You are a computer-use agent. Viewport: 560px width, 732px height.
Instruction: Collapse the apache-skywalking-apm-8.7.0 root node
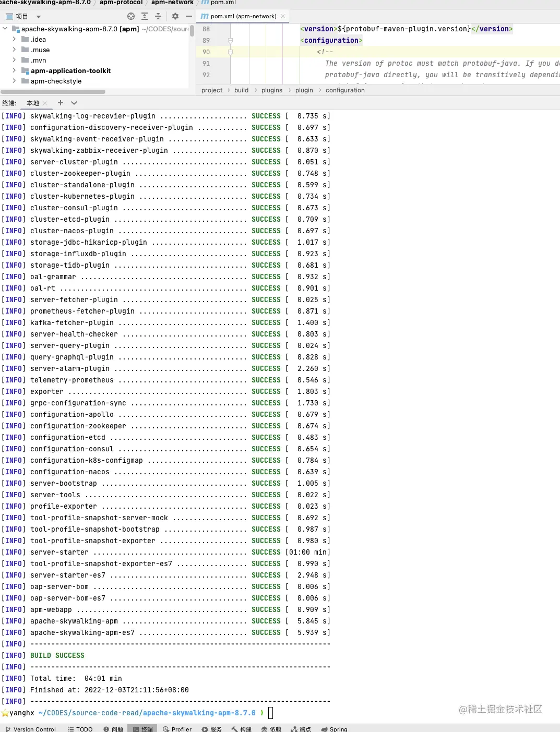tap(5, 29)
